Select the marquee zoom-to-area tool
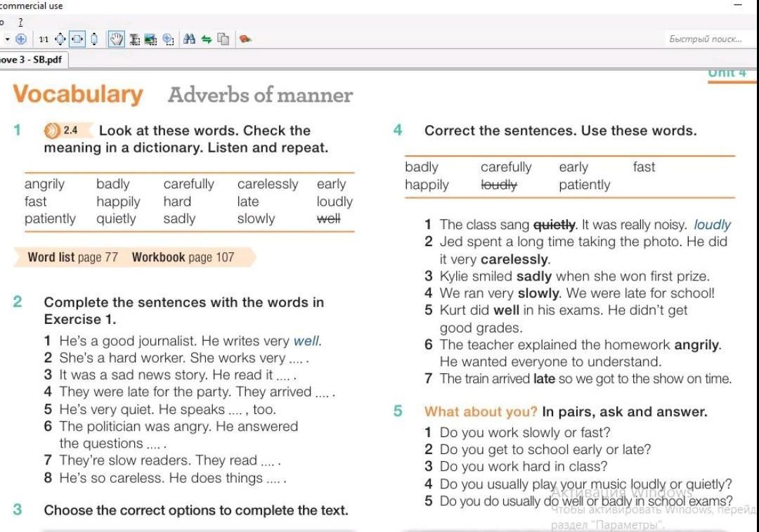This screenshot has width=759, height=532. [169, 39]
